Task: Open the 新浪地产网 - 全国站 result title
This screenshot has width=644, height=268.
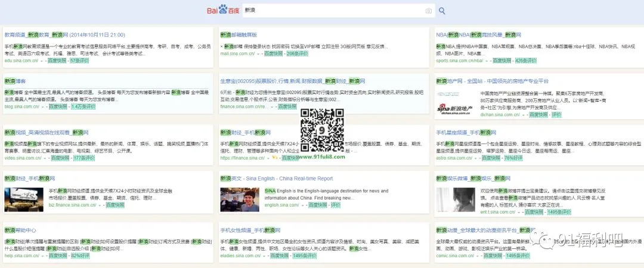Action: [492, 81]
